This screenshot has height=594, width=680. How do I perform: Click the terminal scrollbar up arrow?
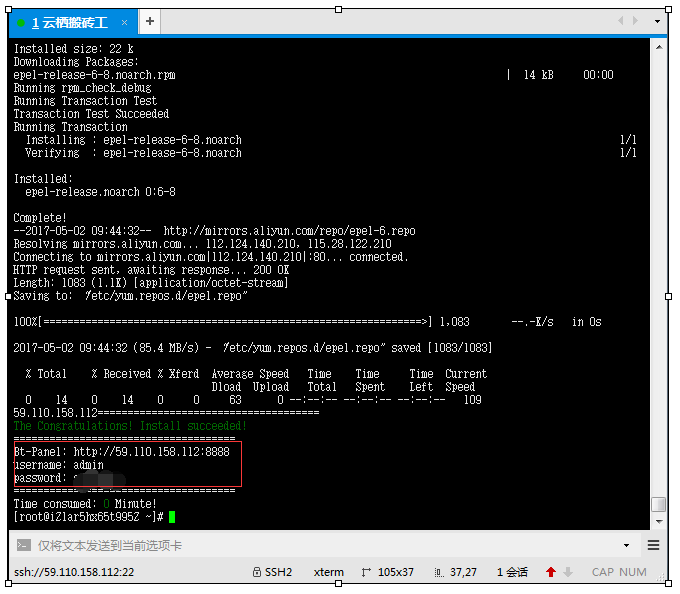pyautogui.click(x=657, y=45)
